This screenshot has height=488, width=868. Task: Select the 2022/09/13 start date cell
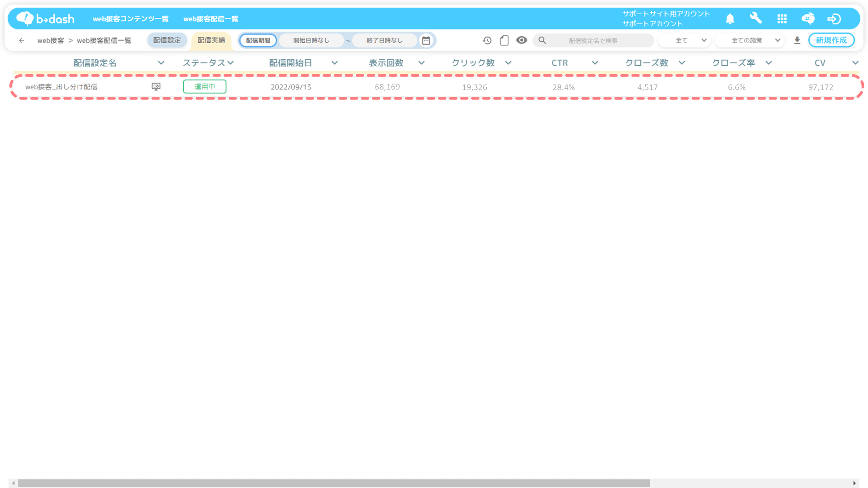(291, 87)
